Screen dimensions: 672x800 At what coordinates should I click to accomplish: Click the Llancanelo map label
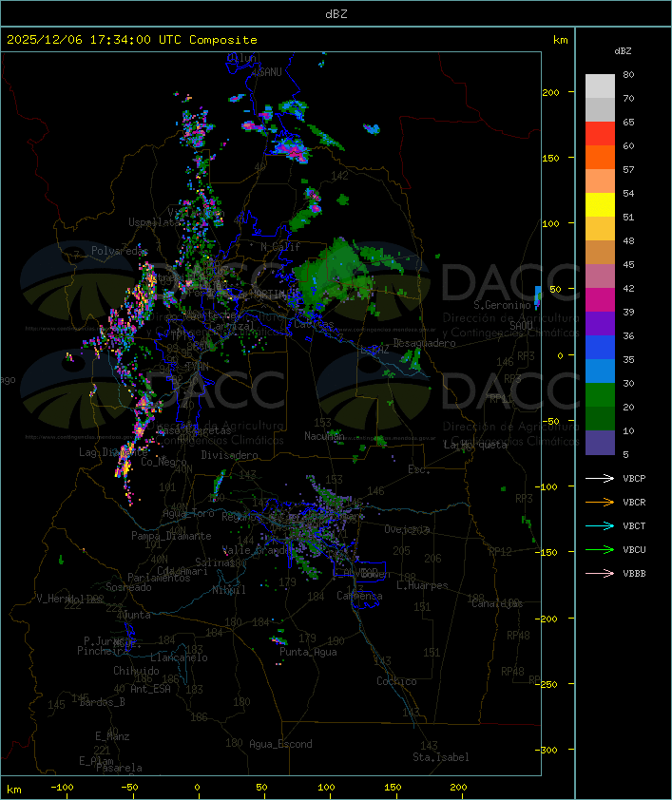point(179,657)
